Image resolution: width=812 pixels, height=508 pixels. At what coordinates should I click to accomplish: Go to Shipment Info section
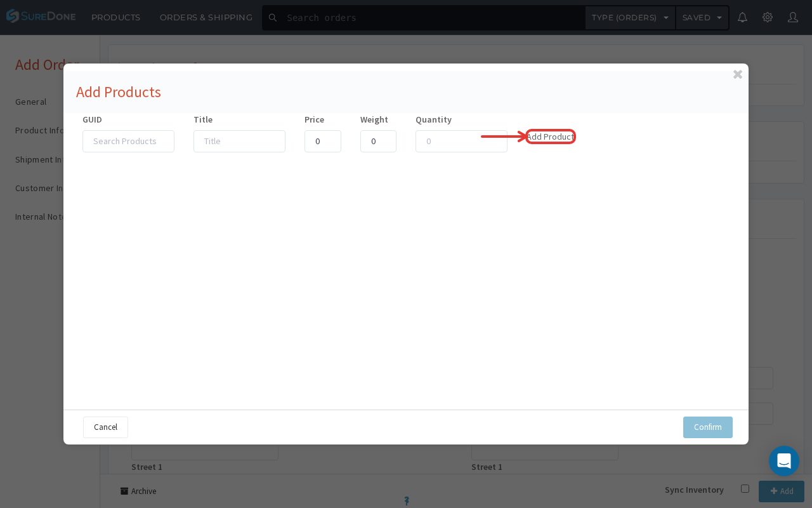coord(39,159)
